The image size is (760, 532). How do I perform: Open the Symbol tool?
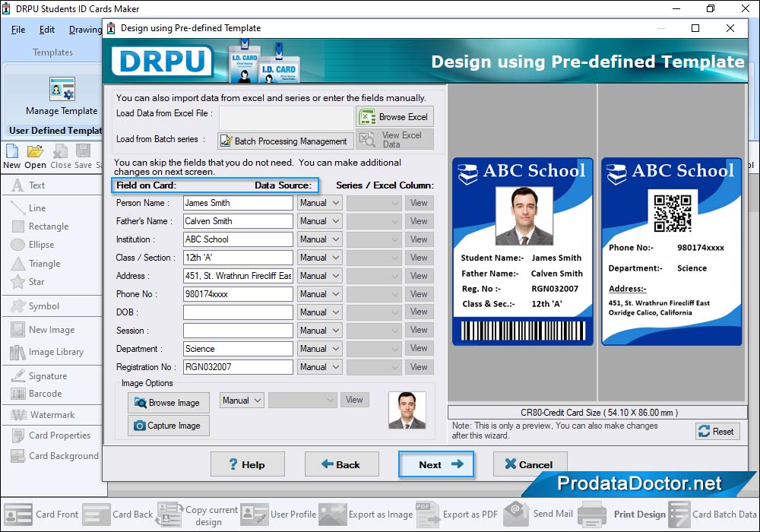coord(35,306)
